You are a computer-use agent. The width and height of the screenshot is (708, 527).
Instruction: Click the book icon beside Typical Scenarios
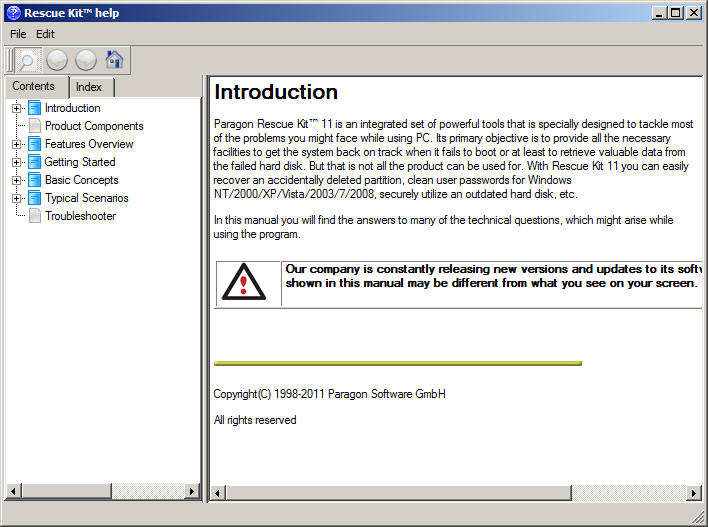coord(35,198)
